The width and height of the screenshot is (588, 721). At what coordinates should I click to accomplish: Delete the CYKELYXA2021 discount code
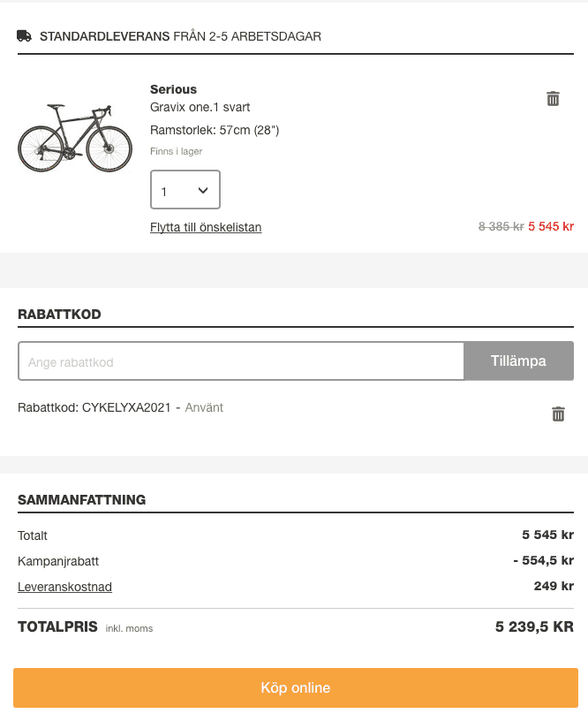tap(558, 414)
